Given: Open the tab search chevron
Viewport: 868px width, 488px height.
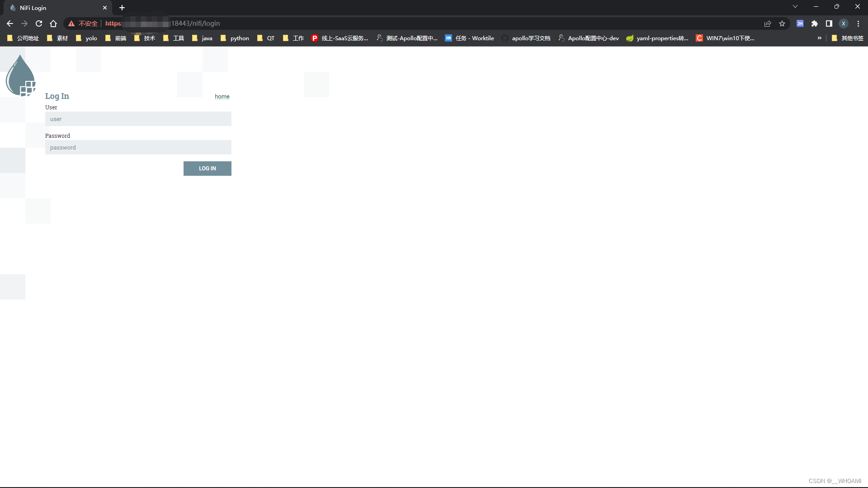Looking at the screenshot, I should point(795,6).
